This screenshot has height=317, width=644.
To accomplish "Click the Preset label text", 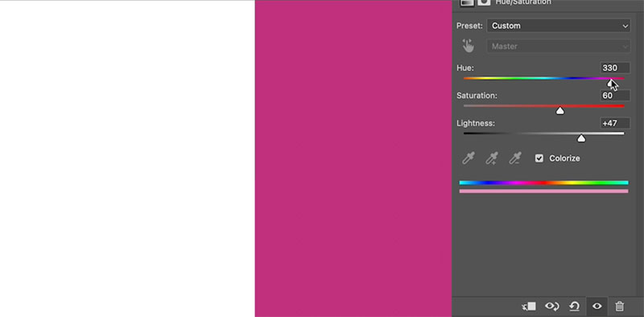I will pyautogui.click(x=469, y=26).
